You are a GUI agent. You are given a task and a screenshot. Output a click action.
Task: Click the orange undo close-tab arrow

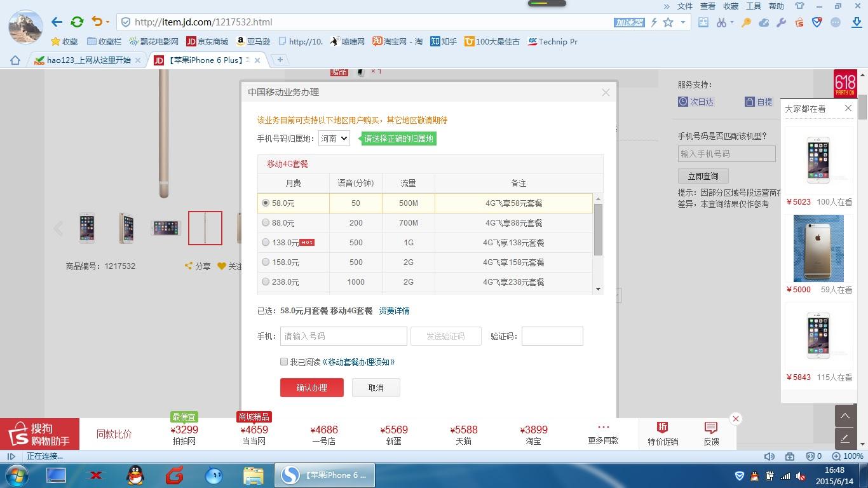pyautogui.click(x=97, y=22)
